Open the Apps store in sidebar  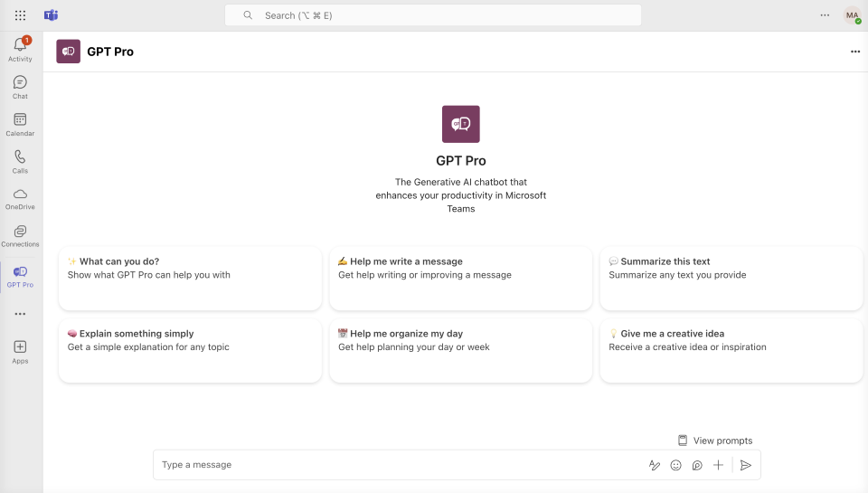tap(20, 351)
